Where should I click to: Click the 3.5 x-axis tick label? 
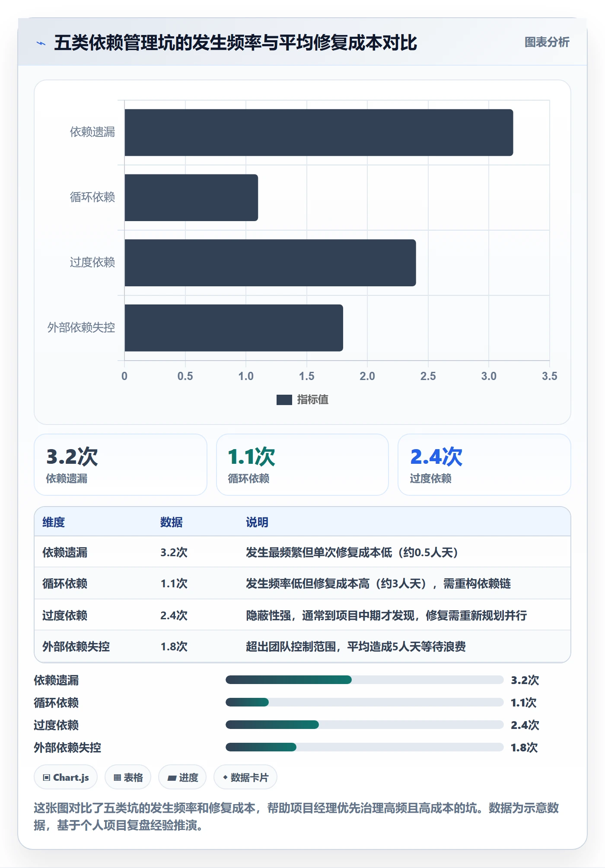tap(549, 376)
